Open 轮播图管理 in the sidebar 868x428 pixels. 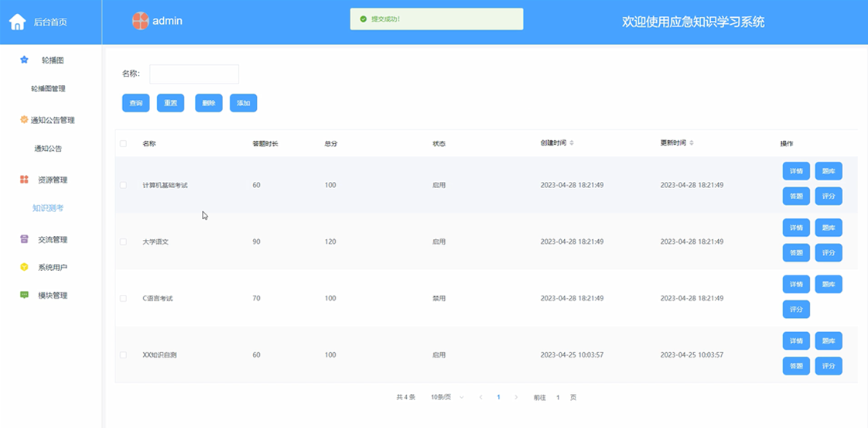tap(48, 88)
